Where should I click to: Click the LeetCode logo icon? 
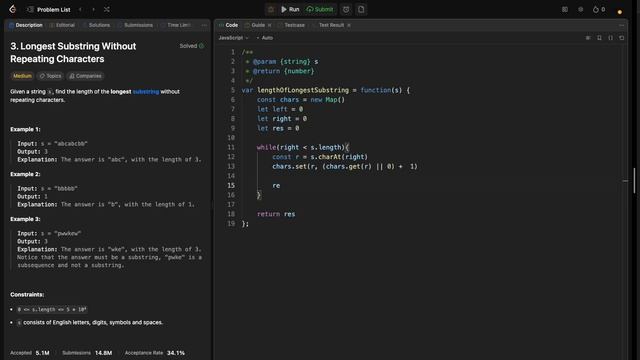pyautogui.click(x=13, y=9)
